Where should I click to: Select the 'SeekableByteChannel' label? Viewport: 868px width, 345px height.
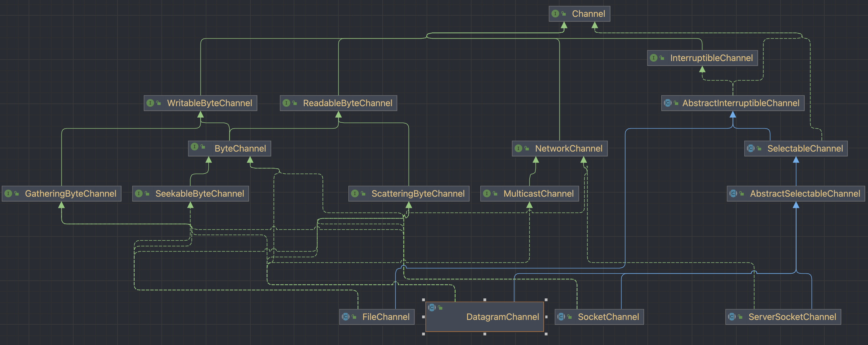tap(200, 193)
